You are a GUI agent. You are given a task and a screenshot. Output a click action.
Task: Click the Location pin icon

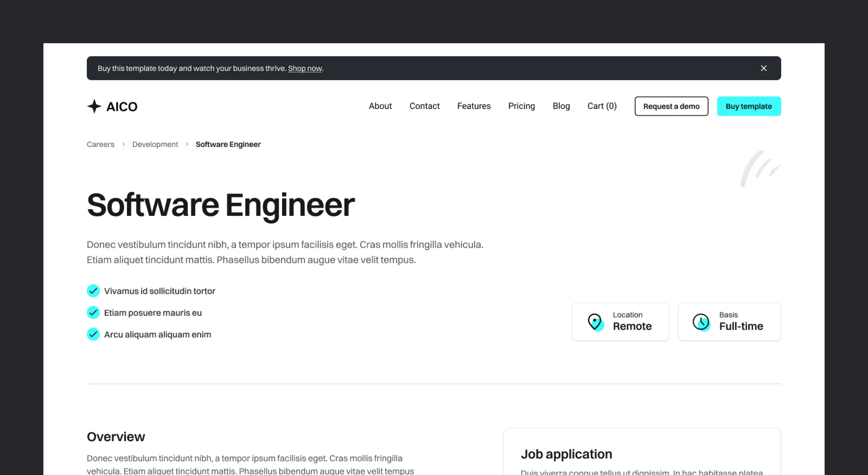click(595, 322)
